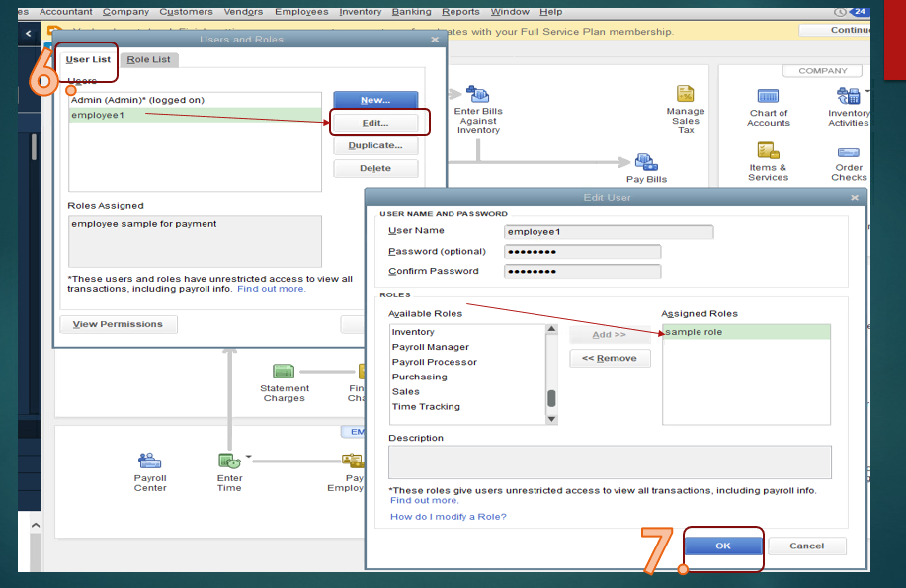
Task: Click the Confirm Password field
Action: click(x=583, y=271)
